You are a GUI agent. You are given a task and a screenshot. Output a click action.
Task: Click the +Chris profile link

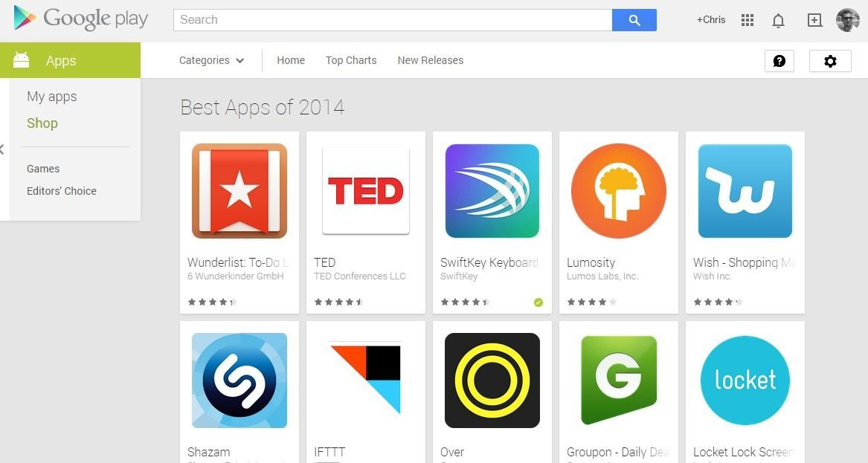pyautogui.click(x=711, y=20)
